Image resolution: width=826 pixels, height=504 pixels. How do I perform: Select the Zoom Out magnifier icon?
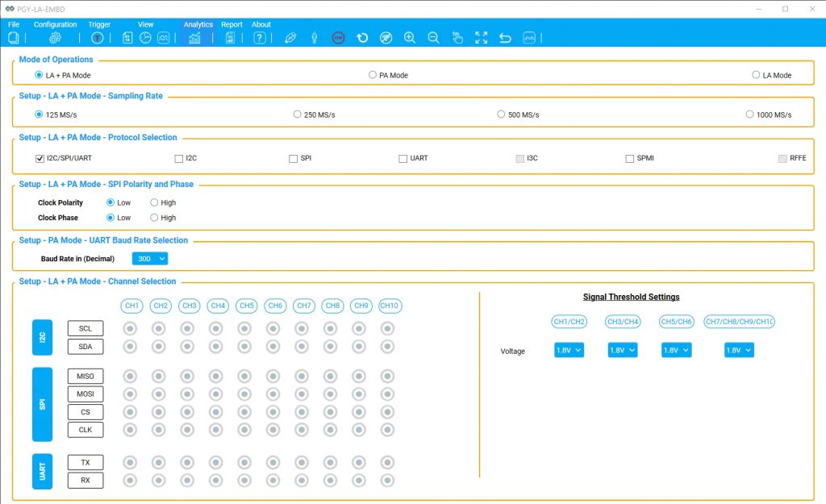point(433,38)
